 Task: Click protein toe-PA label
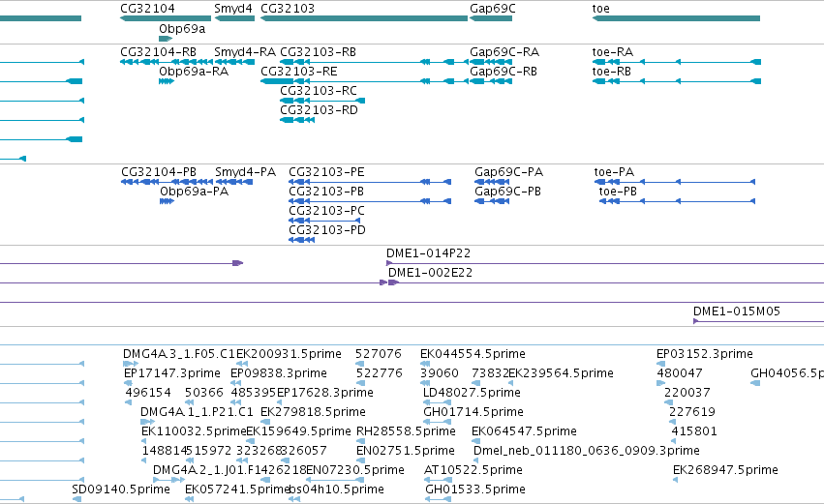coord(614,172)
